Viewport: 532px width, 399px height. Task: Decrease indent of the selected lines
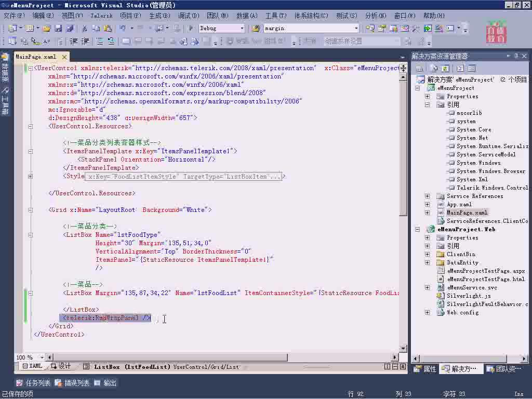click(74, 42)
